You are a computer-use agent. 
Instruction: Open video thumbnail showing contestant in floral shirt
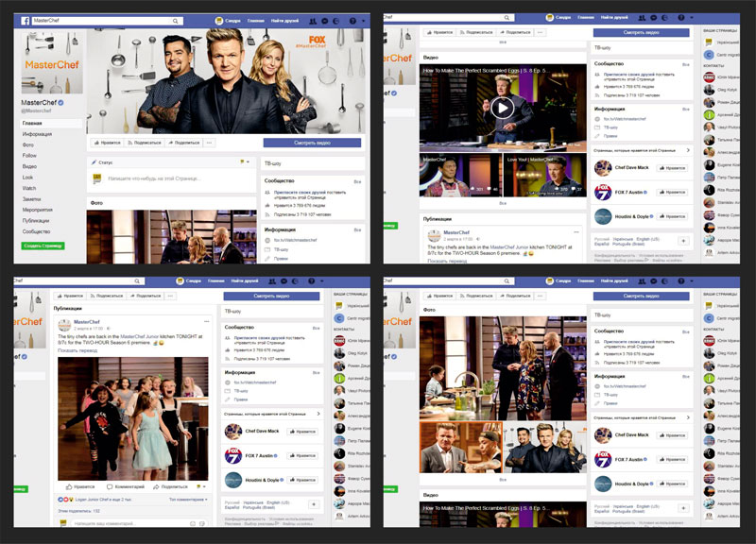[461, 175]
